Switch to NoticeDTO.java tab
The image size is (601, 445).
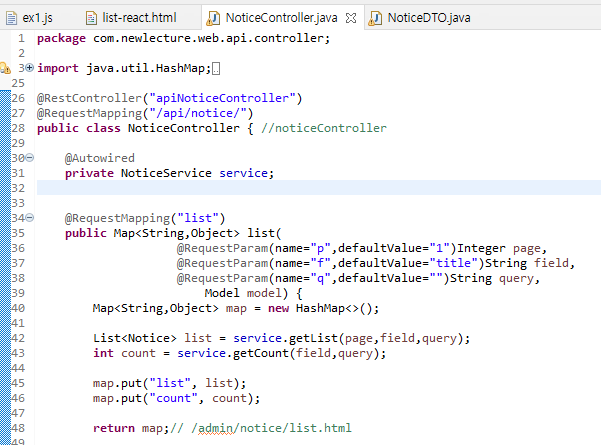tap(429, 18)
